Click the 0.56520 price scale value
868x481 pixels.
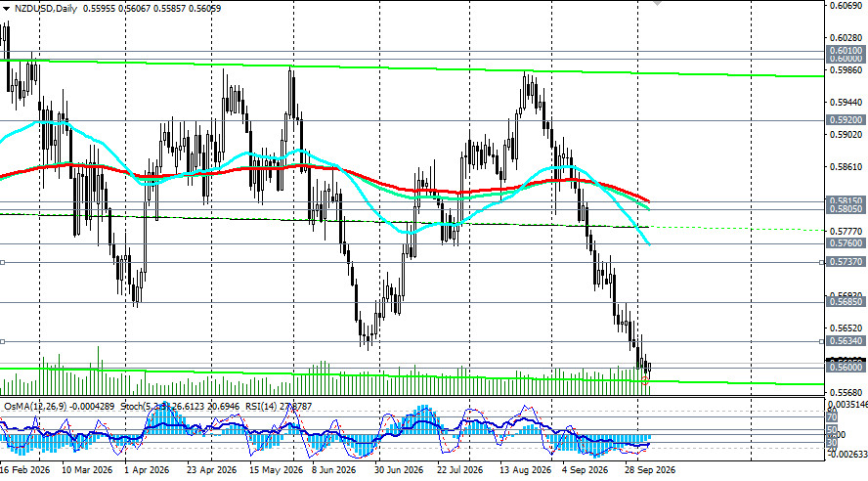pyautogui.click(x=846, y=328)
